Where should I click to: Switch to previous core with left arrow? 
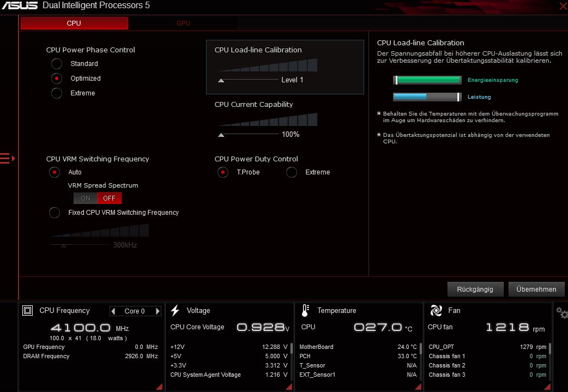pyautogui.click(x=113, y=311)
